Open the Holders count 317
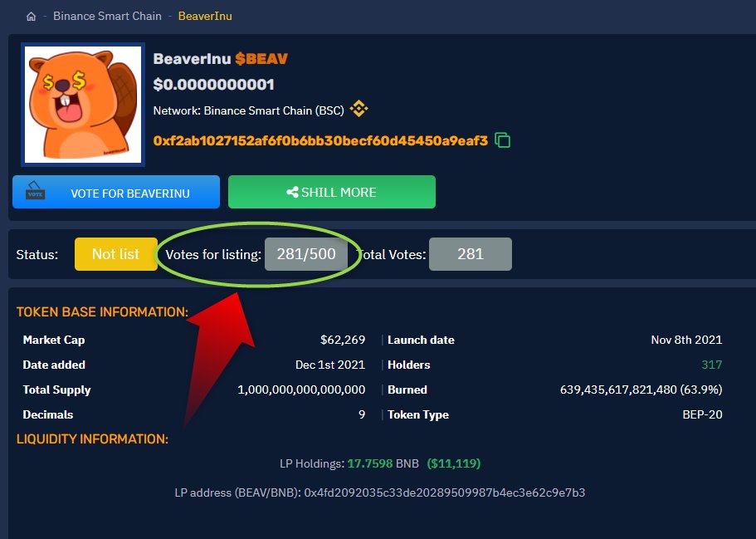 coord(712,365)
